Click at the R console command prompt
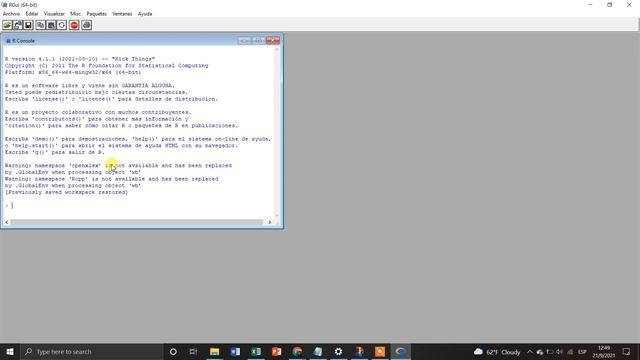 click(x=12, y=205)
